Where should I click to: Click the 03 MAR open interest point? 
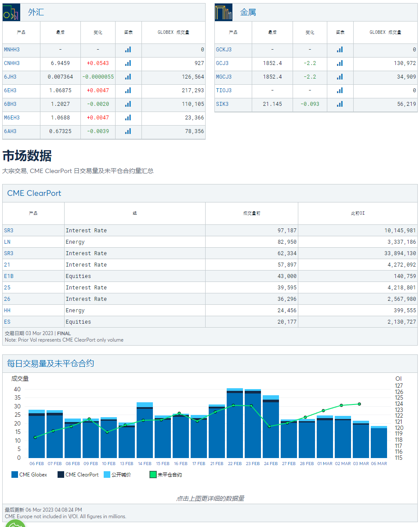point(359,404)
